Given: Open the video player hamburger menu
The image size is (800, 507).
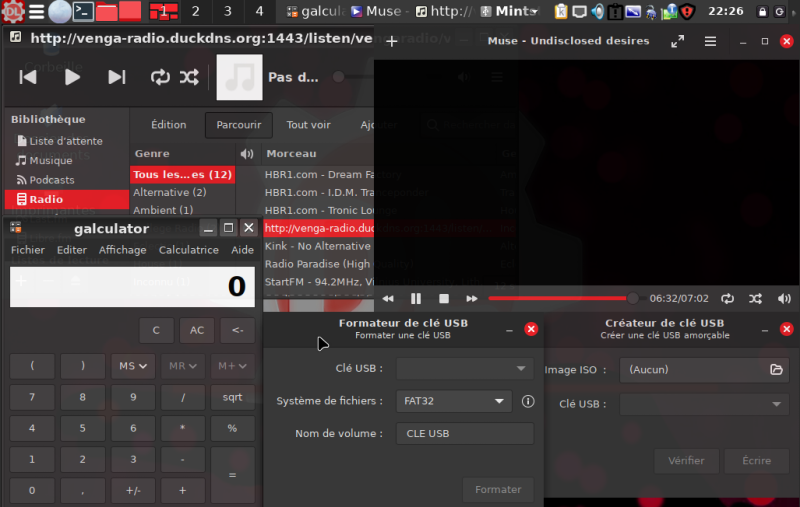Looking at the screenshot, I should (710, 42).
